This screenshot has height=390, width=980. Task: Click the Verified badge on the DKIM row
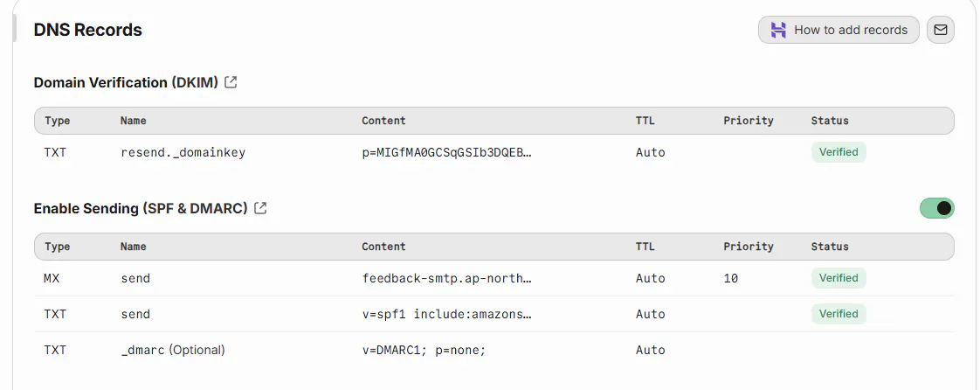tap(839, 152)
